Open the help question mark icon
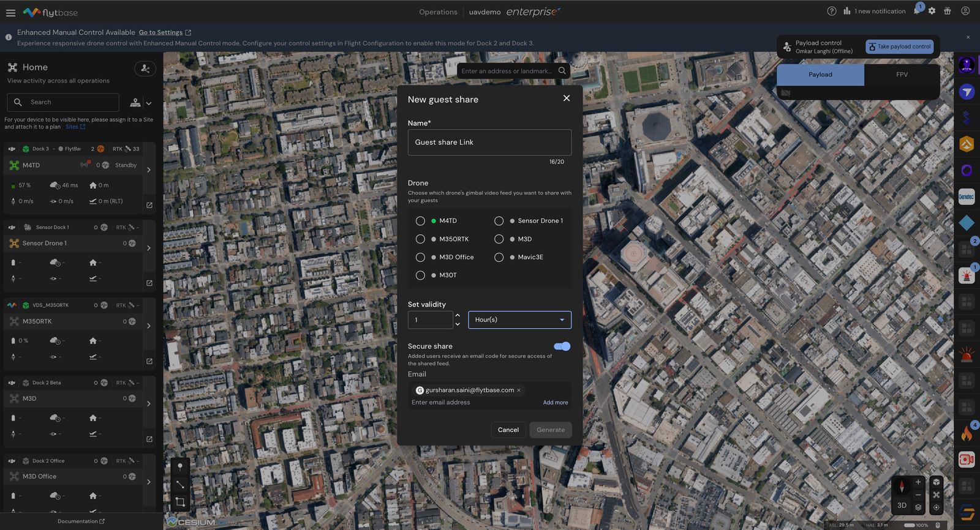 (831, 11)
